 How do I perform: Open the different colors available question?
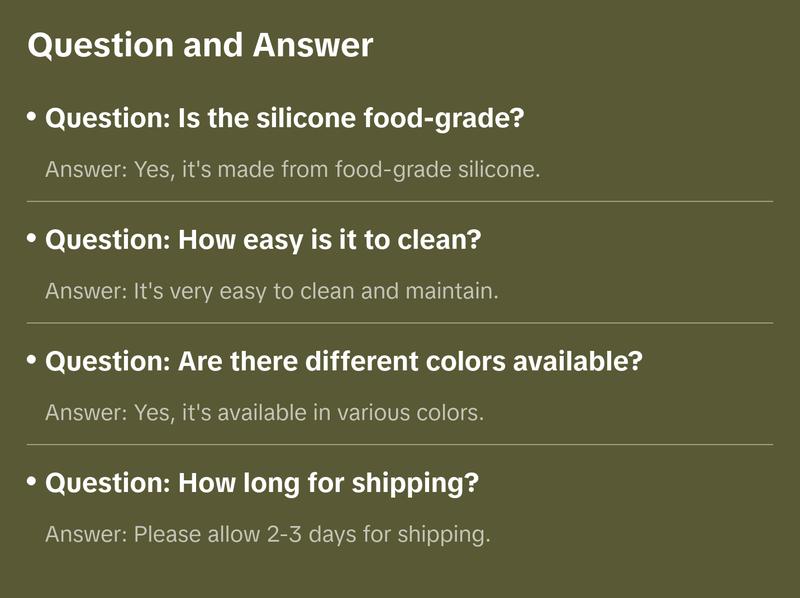(344, 362)
